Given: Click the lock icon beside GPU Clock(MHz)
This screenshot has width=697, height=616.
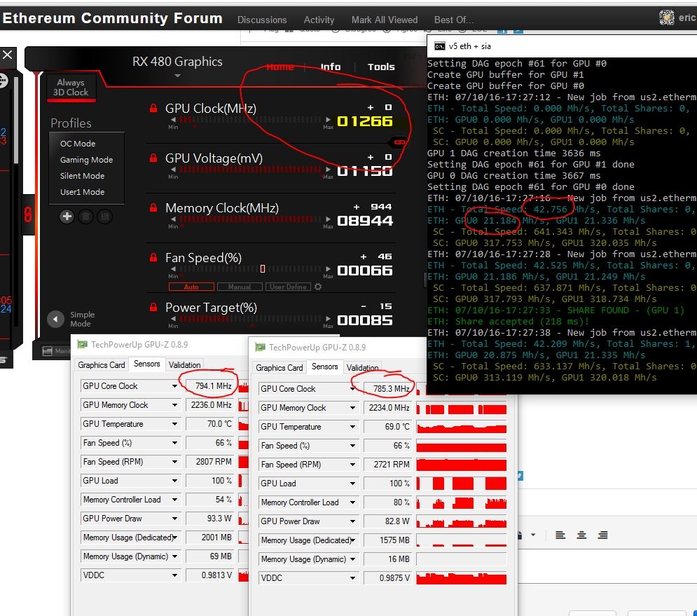Looking at the screenshot, I should [153, 108].
